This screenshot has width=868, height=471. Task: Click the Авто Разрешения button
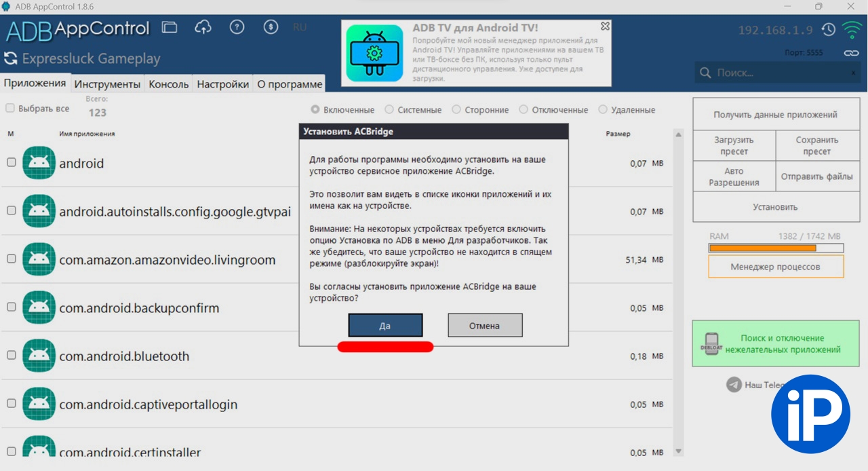pyautogui.click(x=734, y=176)
